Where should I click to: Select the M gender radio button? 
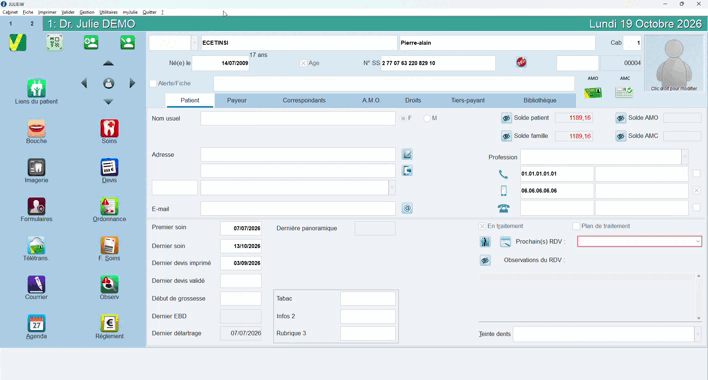[x=427, y=118]
